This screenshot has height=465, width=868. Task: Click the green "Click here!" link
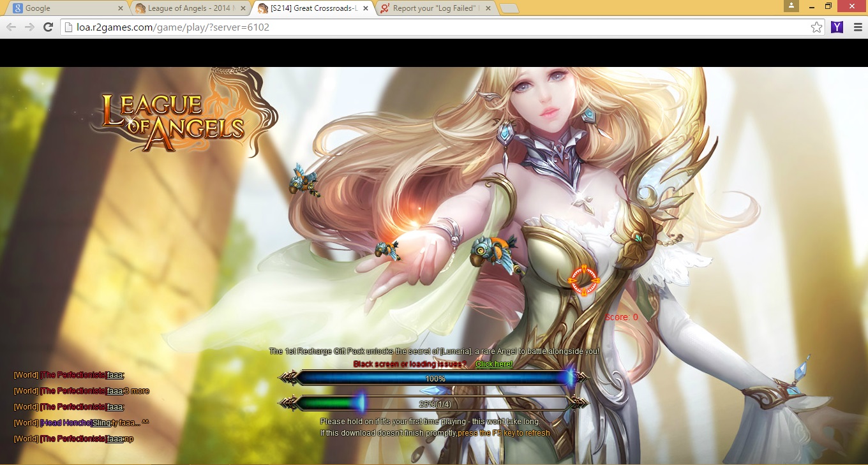tap(494, 364)
